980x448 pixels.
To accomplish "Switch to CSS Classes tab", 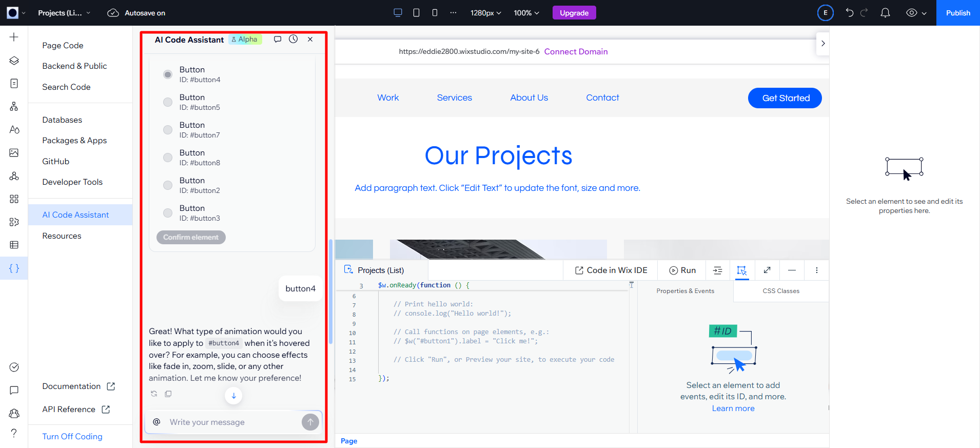I will (x=781, y=291).
